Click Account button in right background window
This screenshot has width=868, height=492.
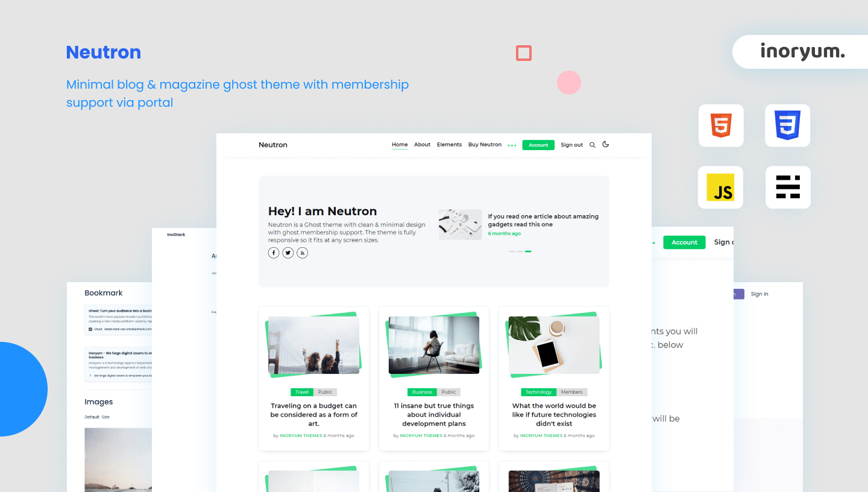[x=684, y=242]
